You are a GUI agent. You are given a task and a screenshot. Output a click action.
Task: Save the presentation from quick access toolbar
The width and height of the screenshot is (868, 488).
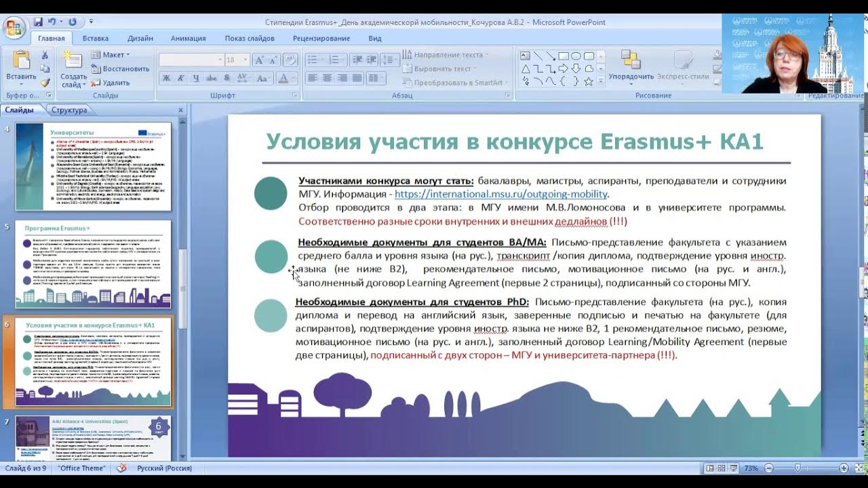tap(38, 22)
